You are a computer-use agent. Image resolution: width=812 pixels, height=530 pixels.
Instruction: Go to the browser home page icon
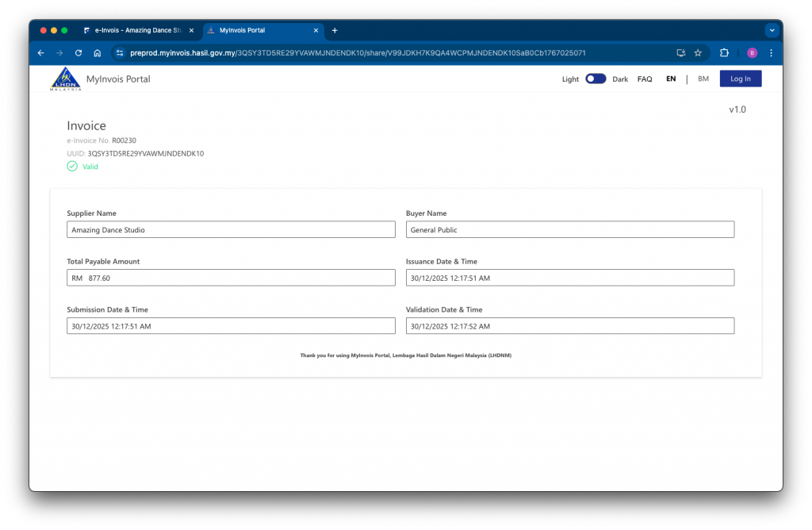click(97, 53)
